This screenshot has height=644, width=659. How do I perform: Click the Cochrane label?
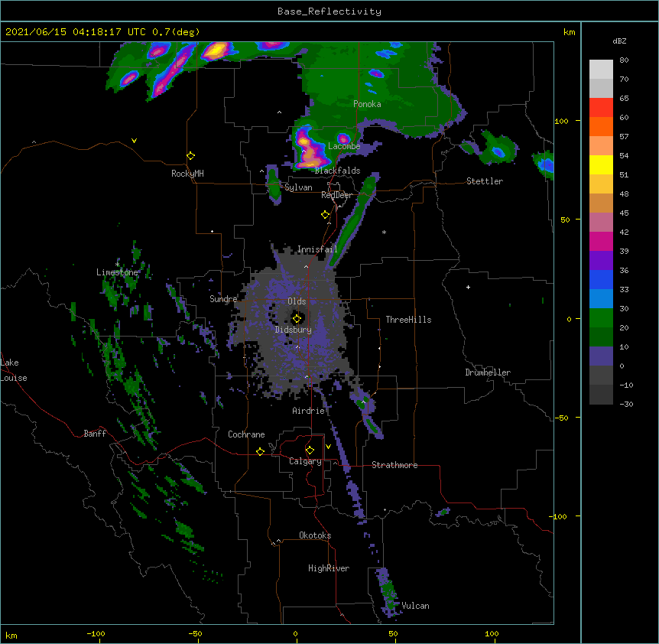click(246, 434)
